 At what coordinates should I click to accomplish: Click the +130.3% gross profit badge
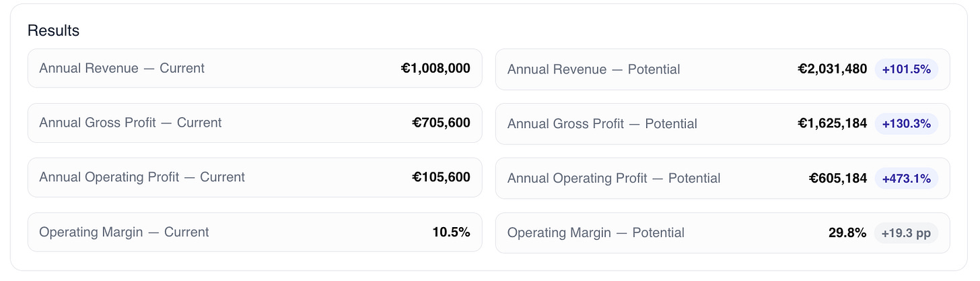906,124
